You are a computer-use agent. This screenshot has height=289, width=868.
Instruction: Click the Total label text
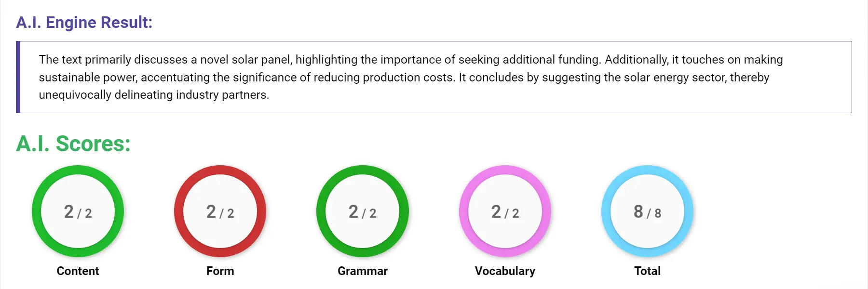pyautogui.click(x=647, y=271)
